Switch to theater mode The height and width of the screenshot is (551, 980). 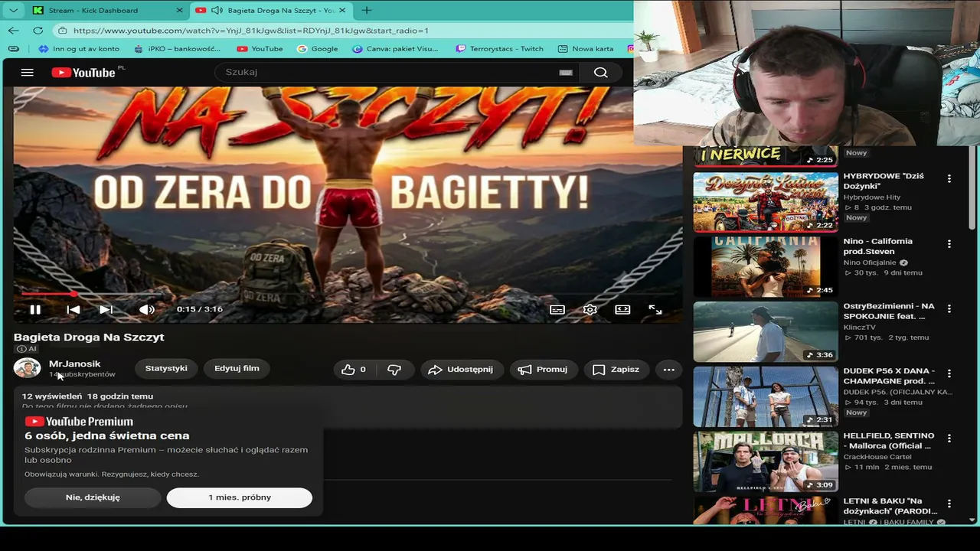tap(622, 310)
